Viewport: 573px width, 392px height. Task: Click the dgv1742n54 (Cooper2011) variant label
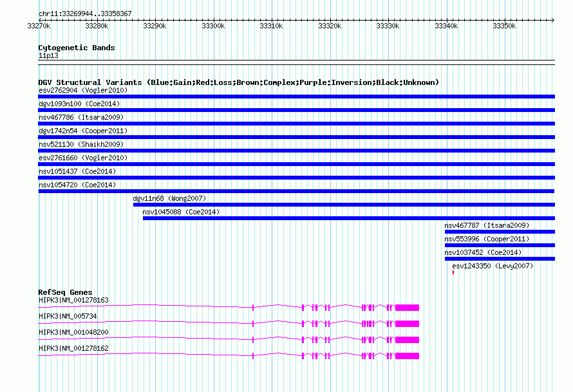[x=83, y=131]
